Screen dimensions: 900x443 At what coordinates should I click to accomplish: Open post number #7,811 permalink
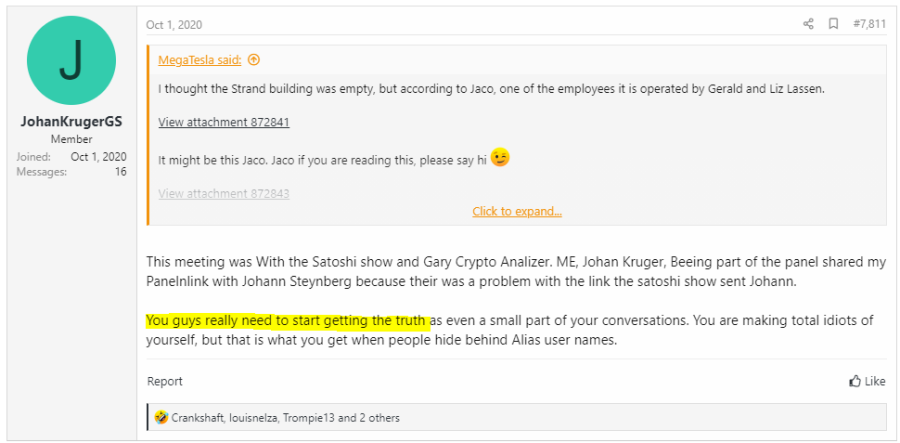(x=868, y=24)
